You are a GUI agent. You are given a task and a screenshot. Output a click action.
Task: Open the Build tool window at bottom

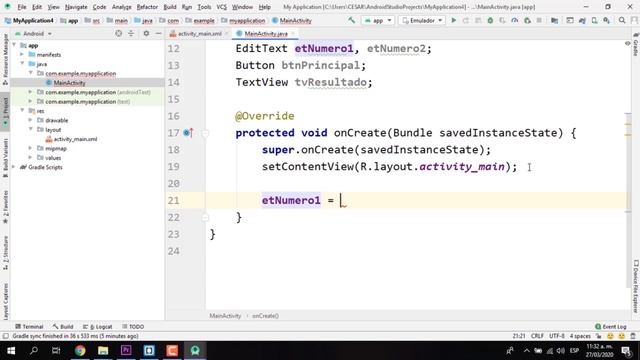click(63, 327)
